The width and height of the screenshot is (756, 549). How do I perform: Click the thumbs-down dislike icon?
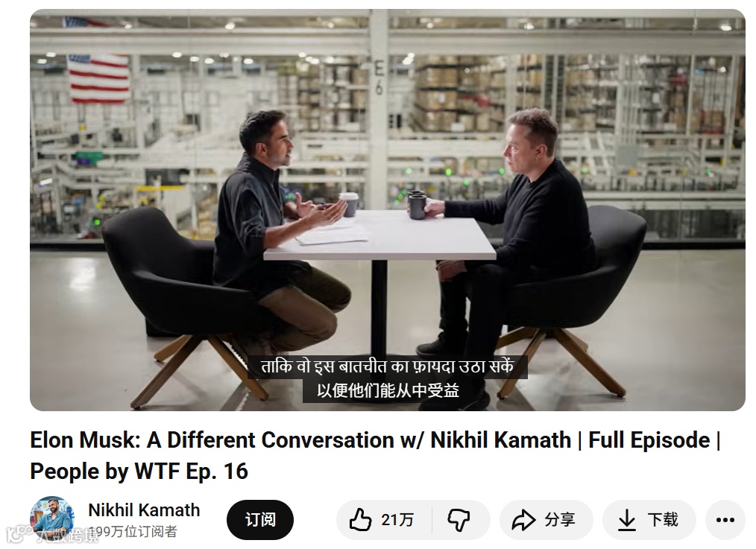459,520
